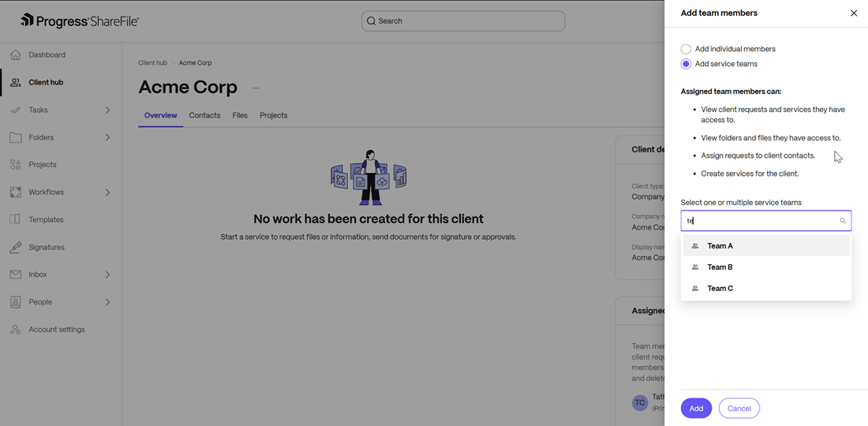Click the Projects icon in sidebar

(15, 165)
